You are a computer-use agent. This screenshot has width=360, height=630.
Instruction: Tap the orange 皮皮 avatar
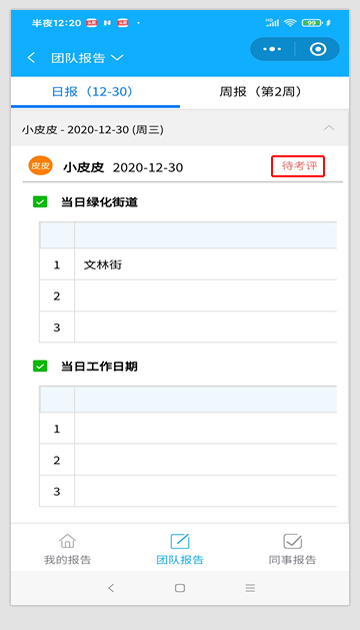[x=40, y=166]
